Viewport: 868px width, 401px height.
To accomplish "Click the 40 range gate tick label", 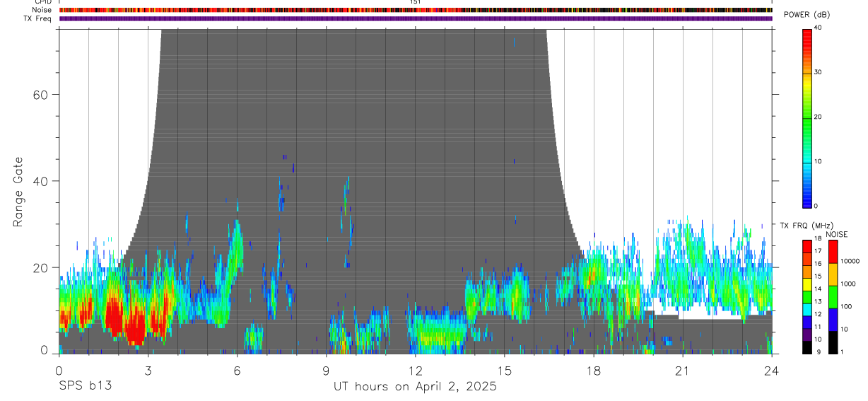I will [x=40, y=181].
